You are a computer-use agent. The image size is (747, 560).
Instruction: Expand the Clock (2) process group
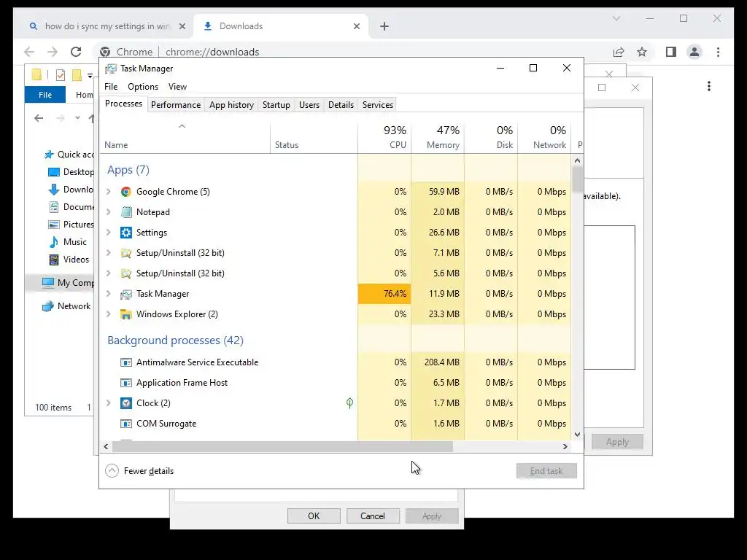[x=109, y=403]
